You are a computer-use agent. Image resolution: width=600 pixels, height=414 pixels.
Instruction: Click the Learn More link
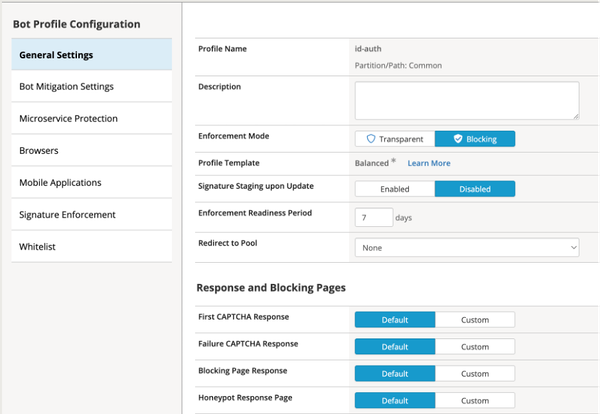428,163
